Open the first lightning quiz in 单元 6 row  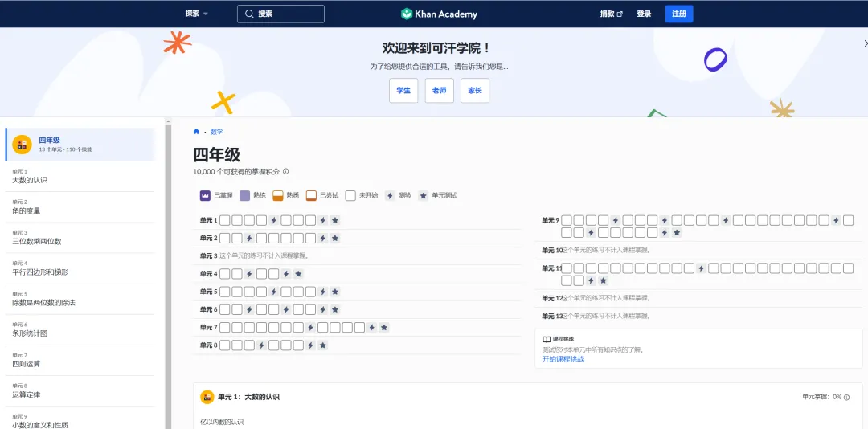[x=249, y=309]
